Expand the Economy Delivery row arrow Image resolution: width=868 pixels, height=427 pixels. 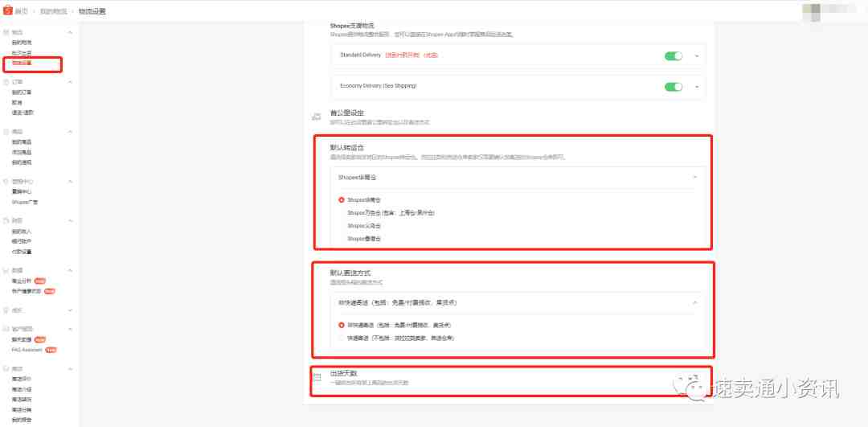point(697,87)
